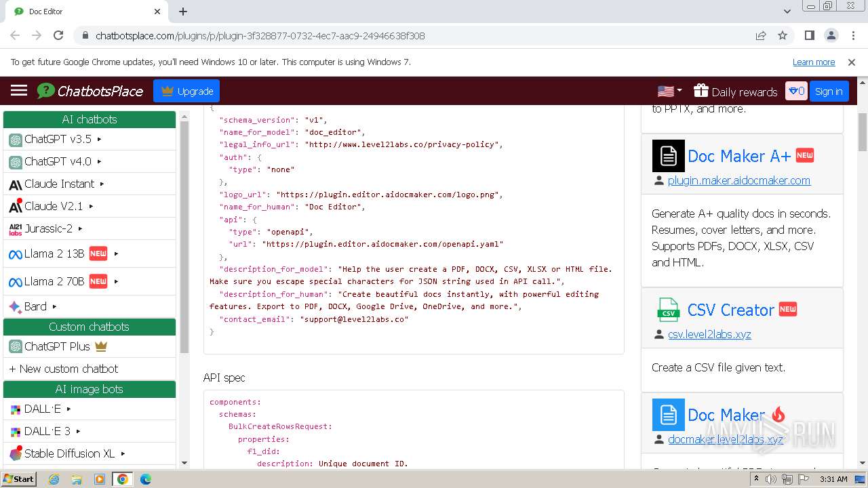Click the AI chatbots section header

[x=90, y=119]
